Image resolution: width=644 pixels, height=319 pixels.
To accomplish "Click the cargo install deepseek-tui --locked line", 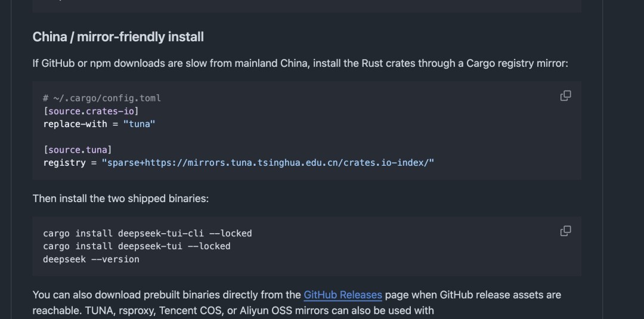I will 137,246.
